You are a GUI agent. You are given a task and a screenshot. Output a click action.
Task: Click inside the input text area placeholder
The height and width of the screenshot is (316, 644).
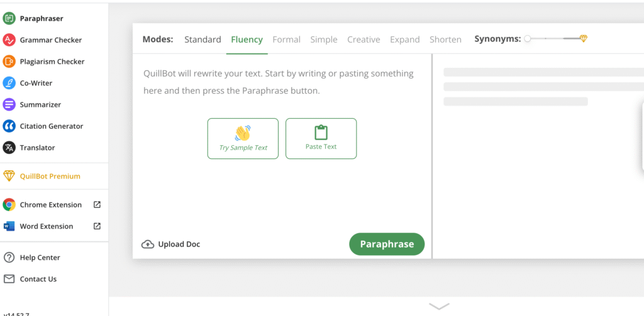tap(279, 82)
